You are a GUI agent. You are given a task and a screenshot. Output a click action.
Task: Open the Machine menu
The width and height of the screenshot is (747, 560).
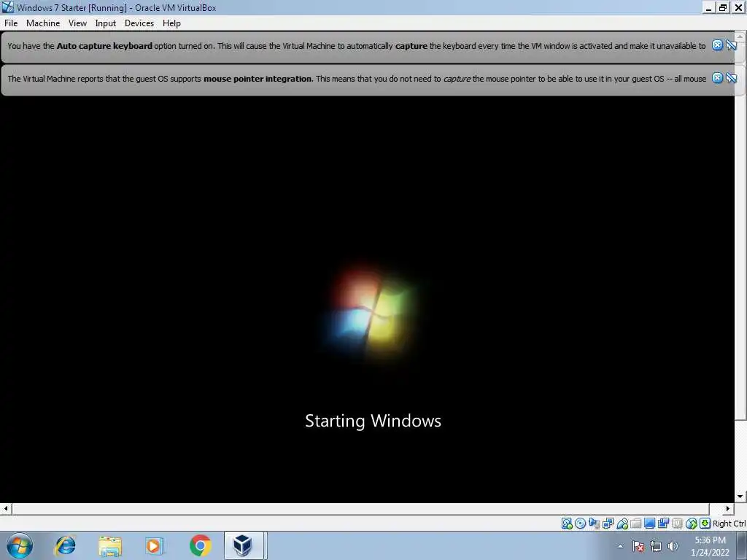[x=43, y=23]
